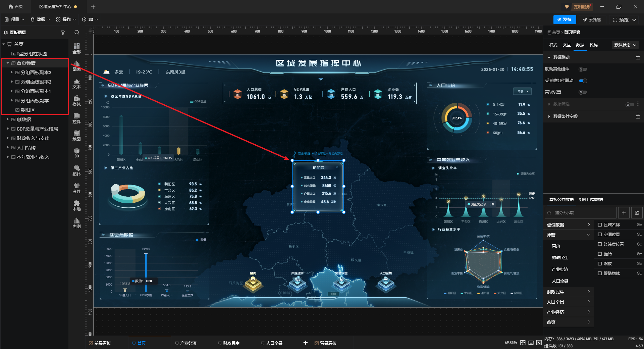Image resolution: width=644 pixels, height=349 pixels.
Task: Click the 云托管 button
Action: click(592, 20)
